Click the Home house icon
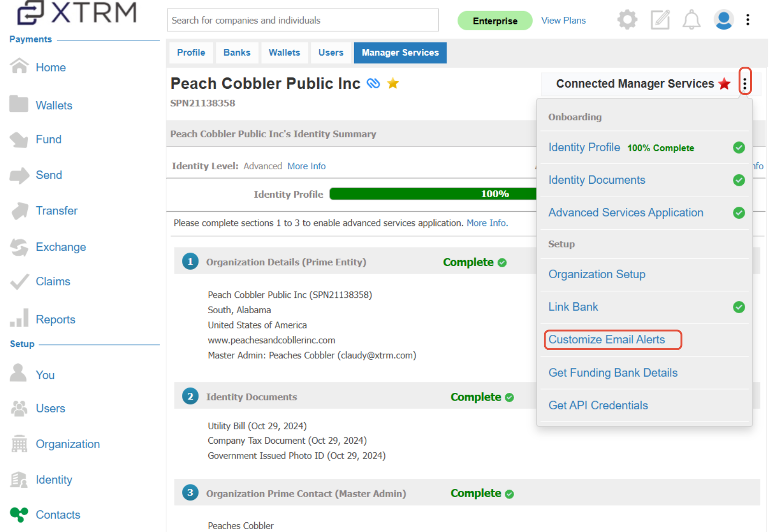The image size is (776, 532). coord(19,66)
